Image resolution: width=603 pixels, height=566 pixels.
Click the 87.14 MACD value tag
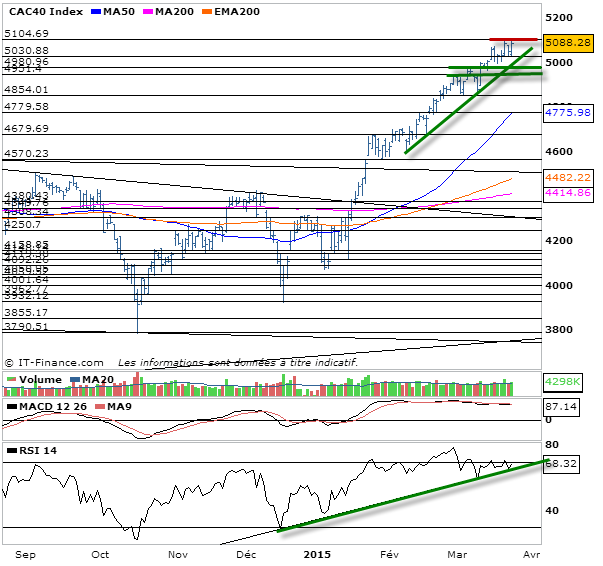click(561, 409)
